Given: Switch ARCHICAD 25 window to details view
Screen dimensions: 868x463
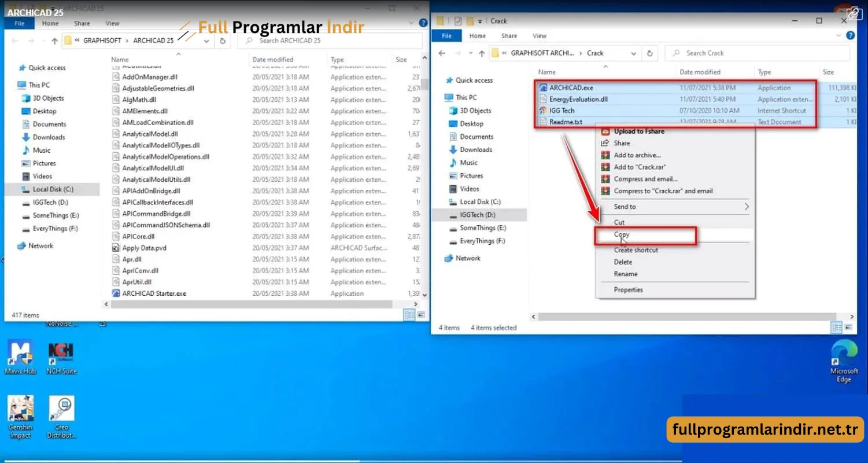Looking at the screenshot, I should coord(409,315).
